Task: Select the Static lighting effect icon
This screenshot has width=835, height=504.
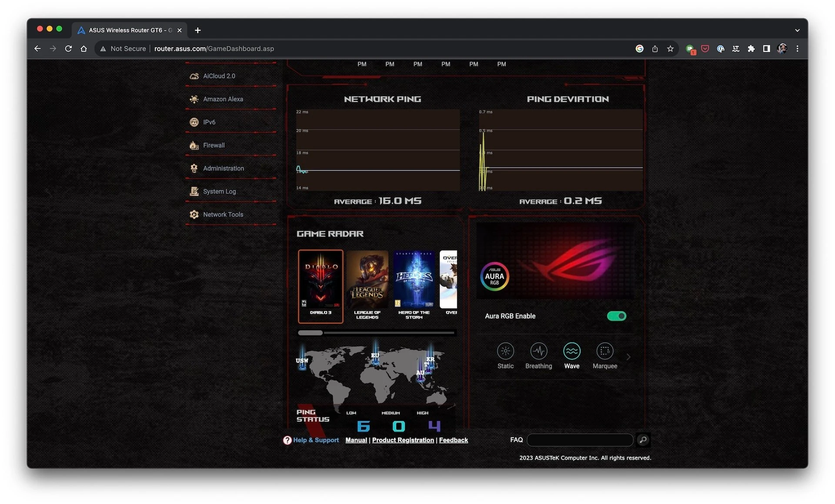Action: point(505,351)
